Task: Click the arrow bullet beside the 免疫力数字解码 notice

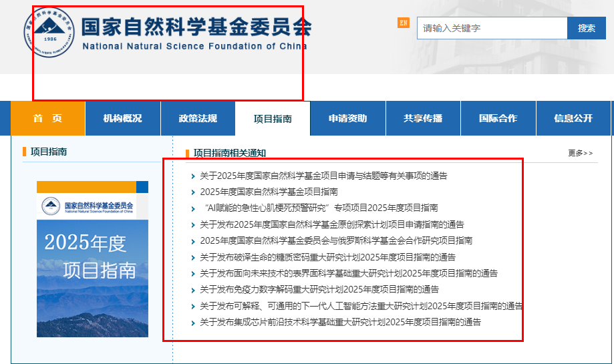Action: click(193, 290)
